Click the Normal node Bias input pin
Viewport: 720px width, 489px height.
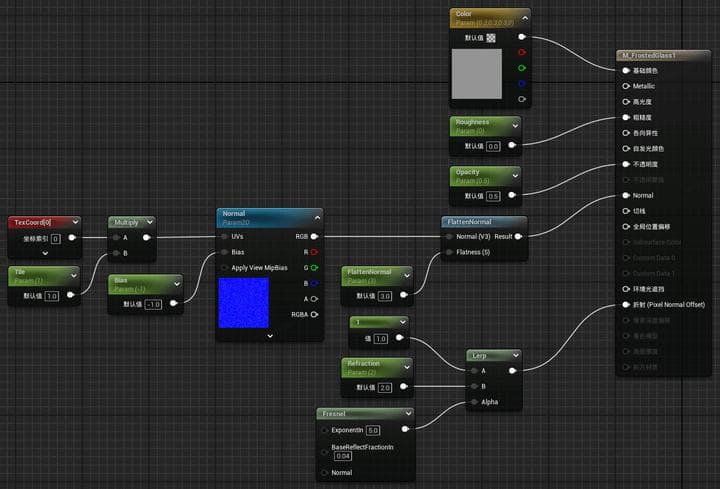point(224,252)
